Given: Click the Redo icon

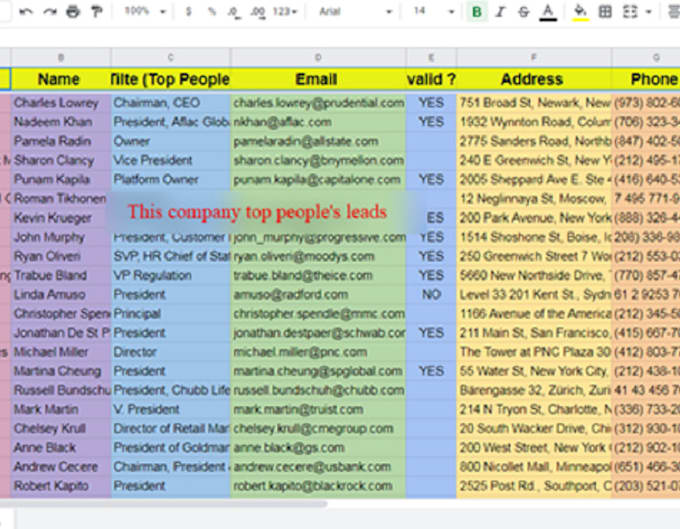Looking at the screenshot, I should tap(50, 12).
